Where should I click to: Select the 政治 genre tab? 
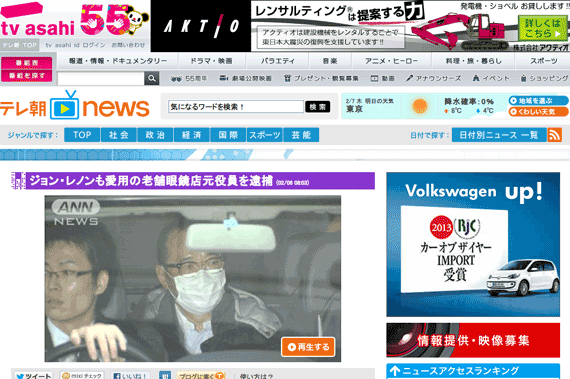[155, 135]
